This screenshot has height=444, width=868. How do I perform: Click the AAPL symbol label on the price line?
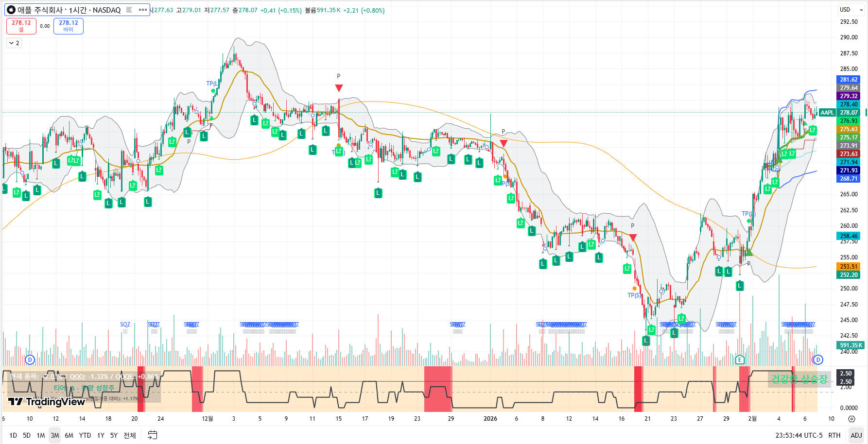tap(827, 113)
